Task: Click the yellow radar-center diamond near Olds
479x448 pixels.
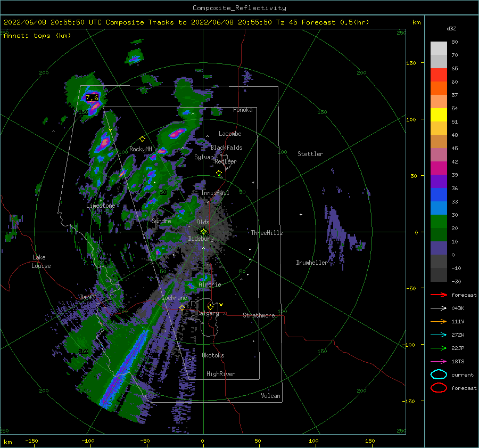Action: [x=203, y=232]
